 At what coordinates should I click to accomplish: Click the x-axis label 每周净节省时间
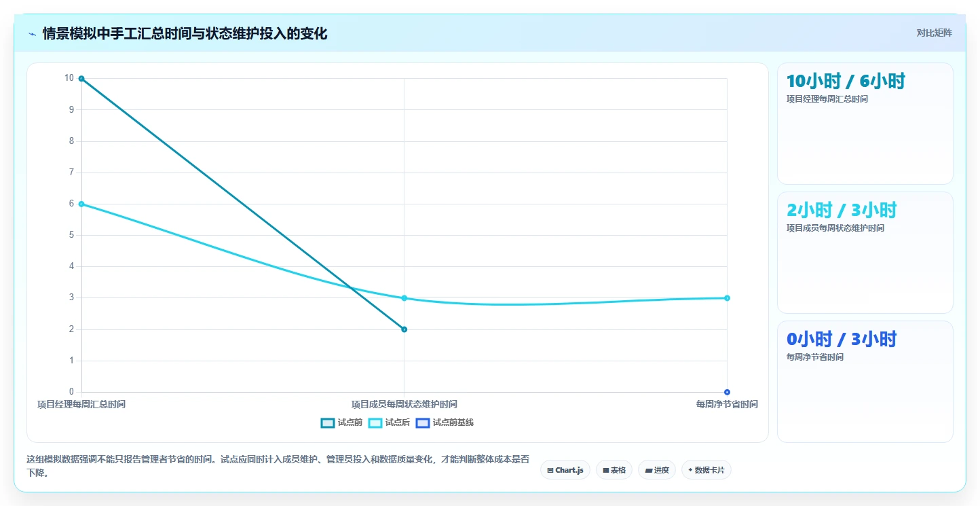tap(727, 404)
